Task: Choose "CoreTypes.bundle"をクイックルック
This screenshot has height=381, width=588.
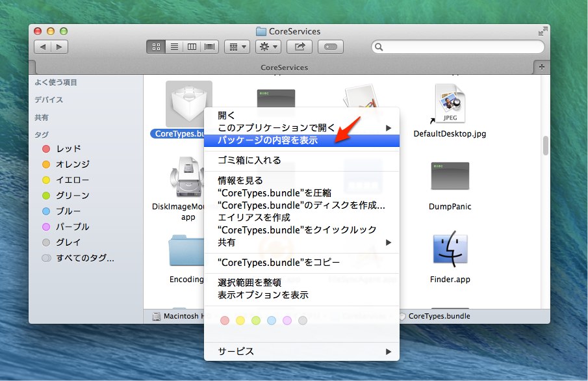Action: (301, 230)
